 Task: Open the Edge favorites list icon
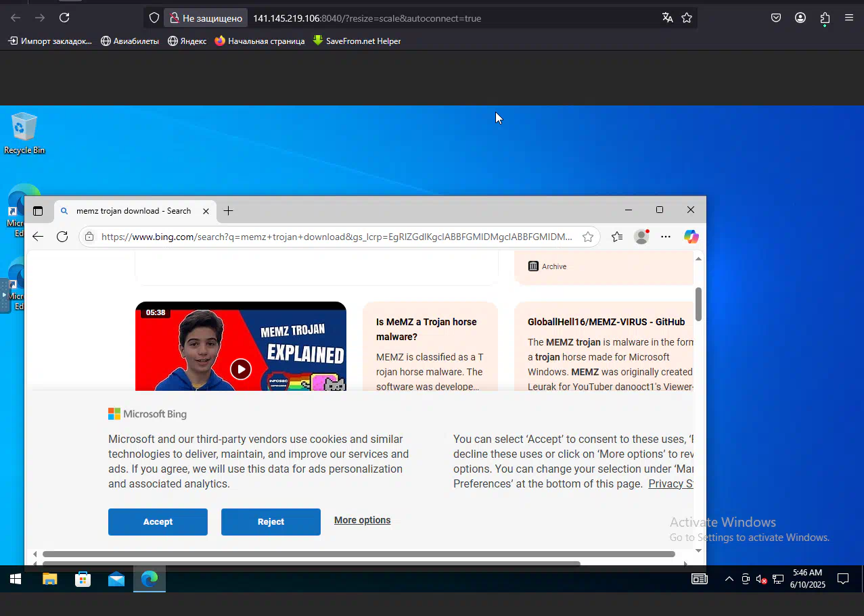(617, 237)
